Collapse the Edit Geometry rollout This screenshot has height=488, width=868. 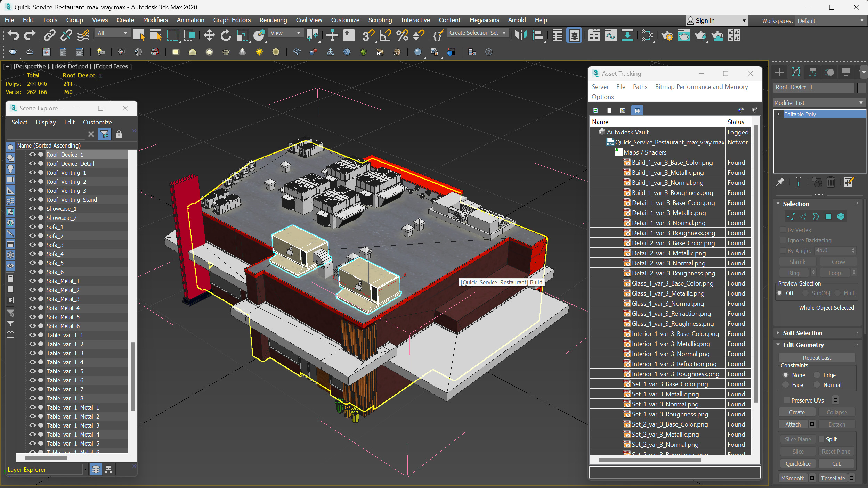tap(803, 345)
